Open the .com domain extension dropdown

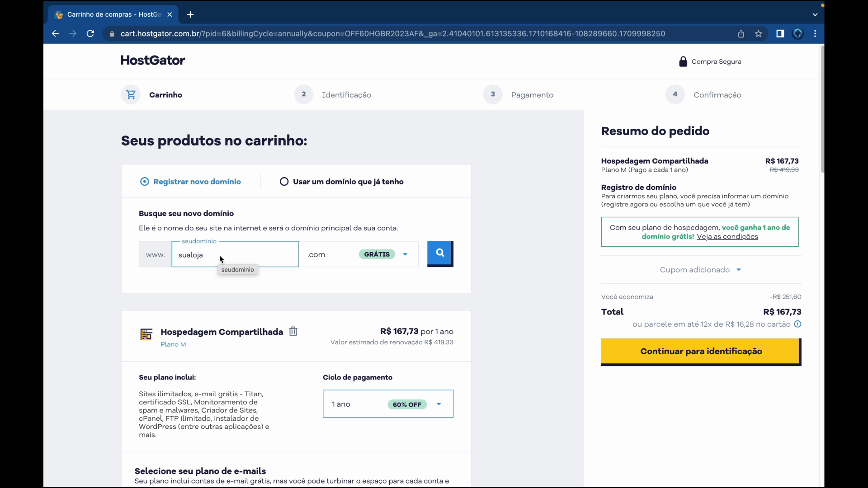pos(405,254)
